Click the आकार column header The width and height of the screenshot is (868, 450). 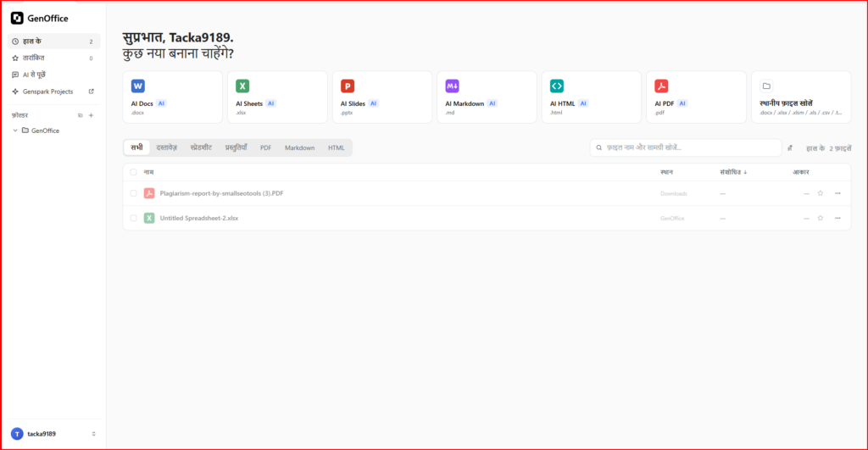pos(800,172)
